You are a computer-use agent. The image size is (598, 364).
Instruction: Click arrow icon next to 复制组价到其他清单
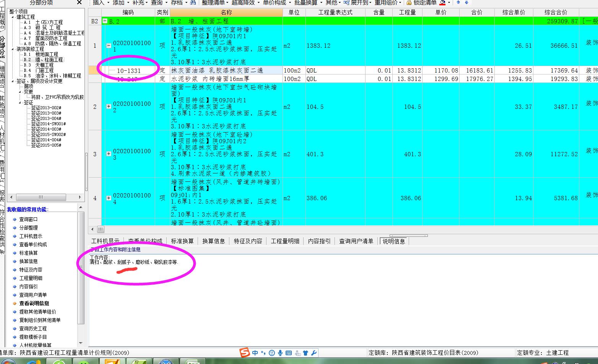point(15,320)
